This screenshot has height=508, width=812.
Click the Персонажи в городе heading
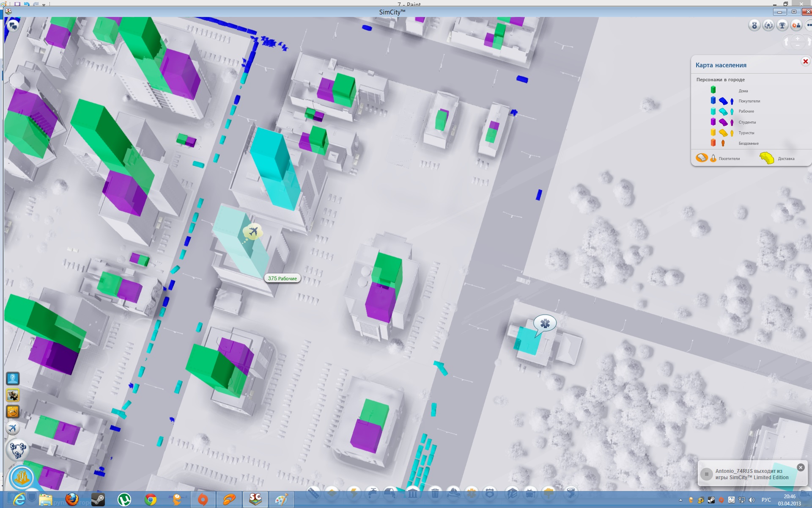tap(720, 80)
